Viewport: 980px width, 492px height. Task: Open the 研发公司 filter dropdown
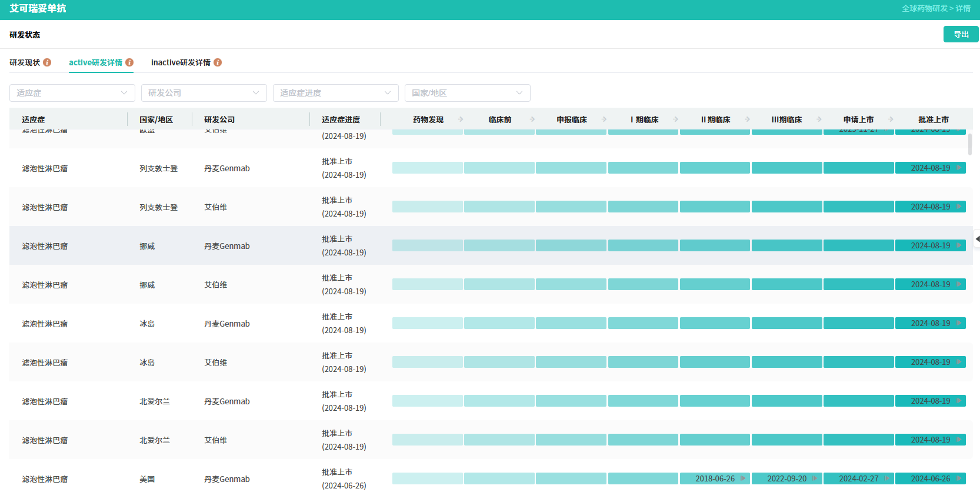pos(204,93)
